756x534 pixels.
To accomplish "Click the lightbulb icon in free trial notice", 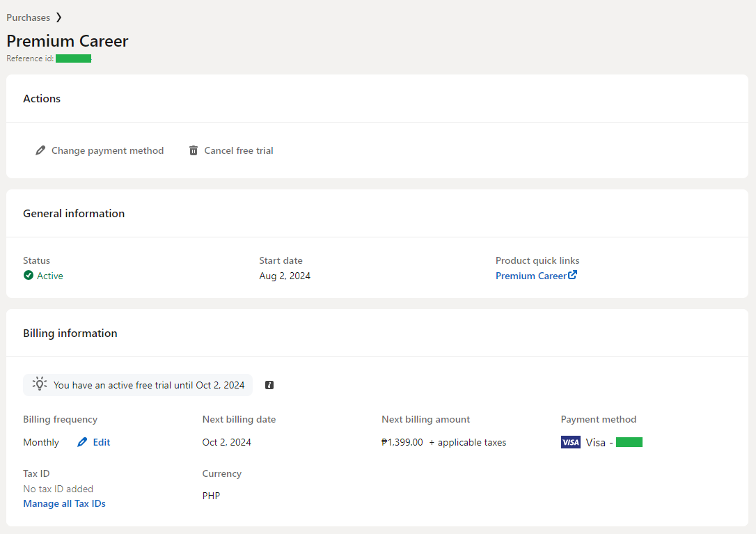I will 40,384.
